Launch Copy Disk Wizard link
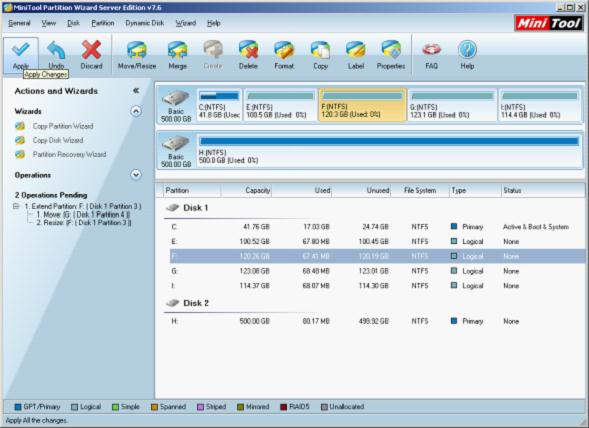Screen dimensions: 589x428 [58, 140]
